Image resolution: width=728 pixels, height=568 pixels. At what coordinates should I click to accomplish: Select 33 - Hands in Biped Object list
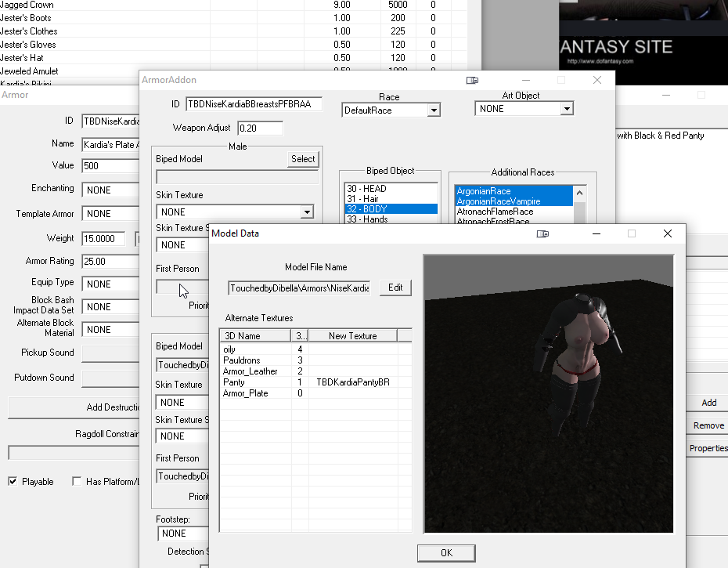point(391,219)
